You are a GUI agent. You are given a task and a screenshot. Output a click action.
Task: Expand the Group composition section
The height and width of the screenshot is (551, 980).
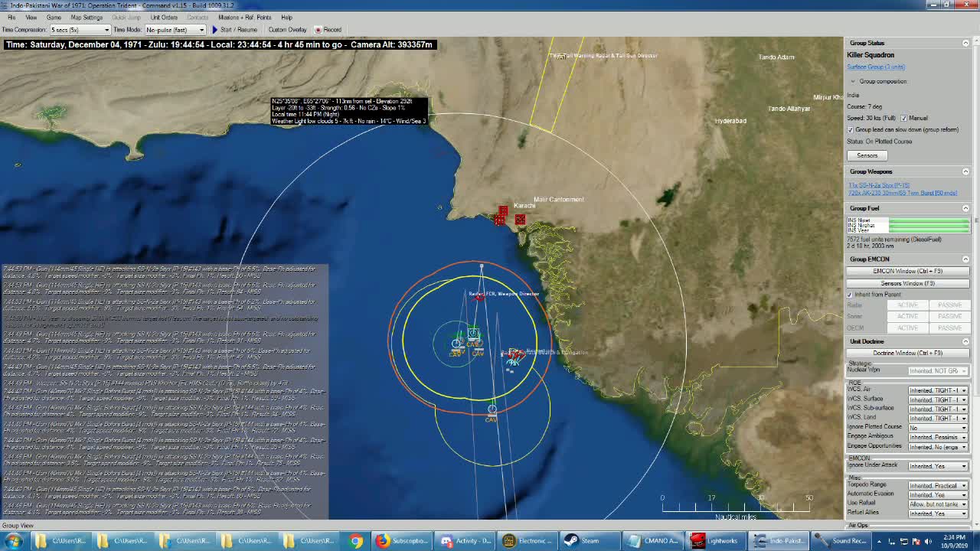pos(853,81)
